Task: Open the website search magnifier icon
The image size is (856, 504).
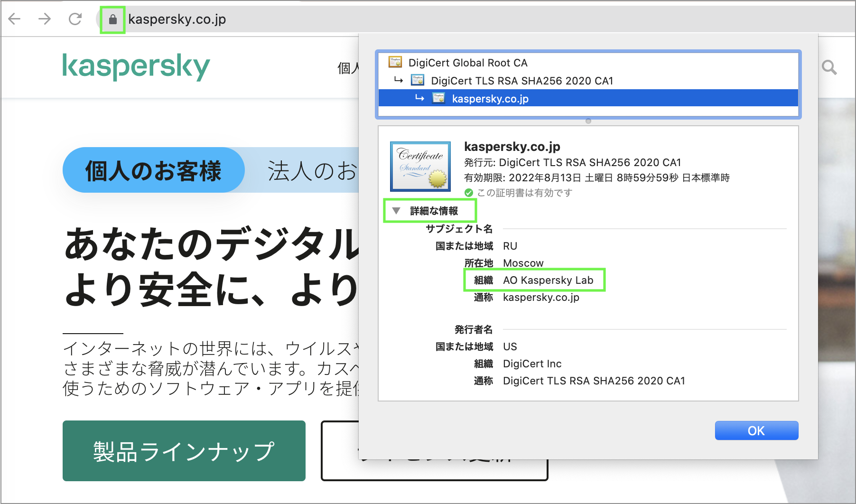Action: click(x=829, y=67)
